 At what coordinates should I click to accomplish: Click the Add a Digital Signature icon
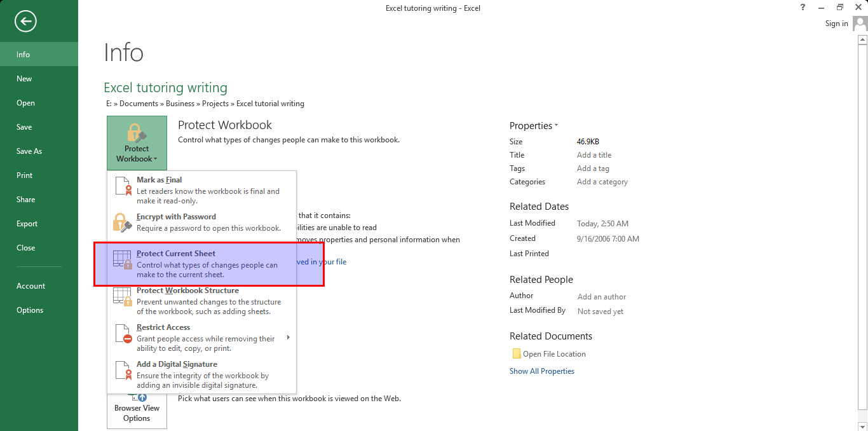(x=122, y=370)
